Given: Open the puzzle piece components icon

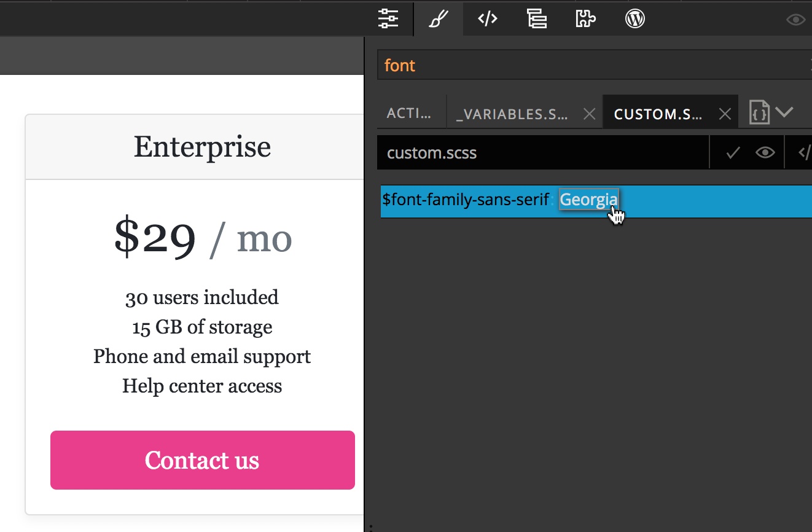Looking at the screenshot, I should click(x=585, y=19).
